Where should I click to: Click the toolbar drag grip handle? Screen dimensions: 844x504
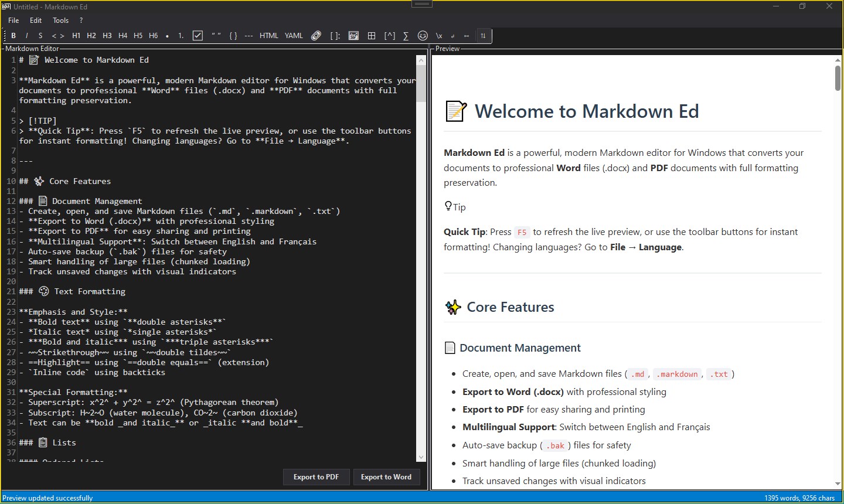coord(4,36)
